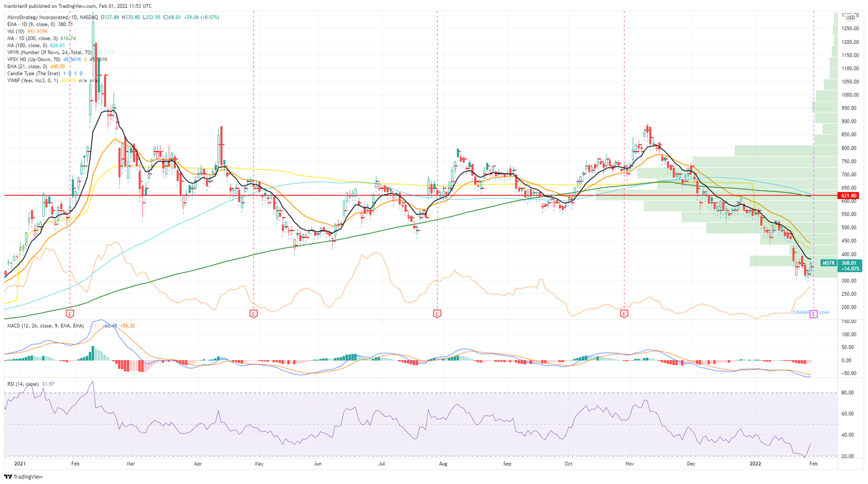Open the USD currency selector on price axis

tap(850, 18)
